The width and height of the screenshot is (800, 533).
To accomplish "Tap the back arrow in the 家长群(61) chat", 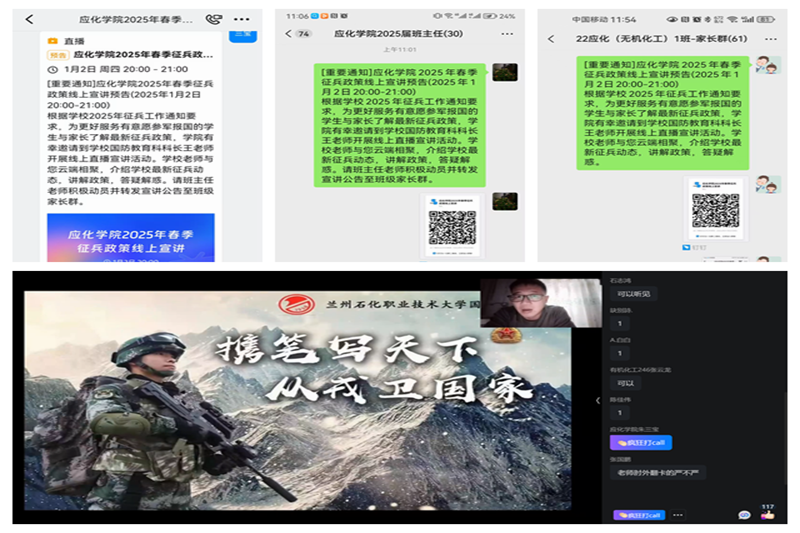I will [550, 38].
